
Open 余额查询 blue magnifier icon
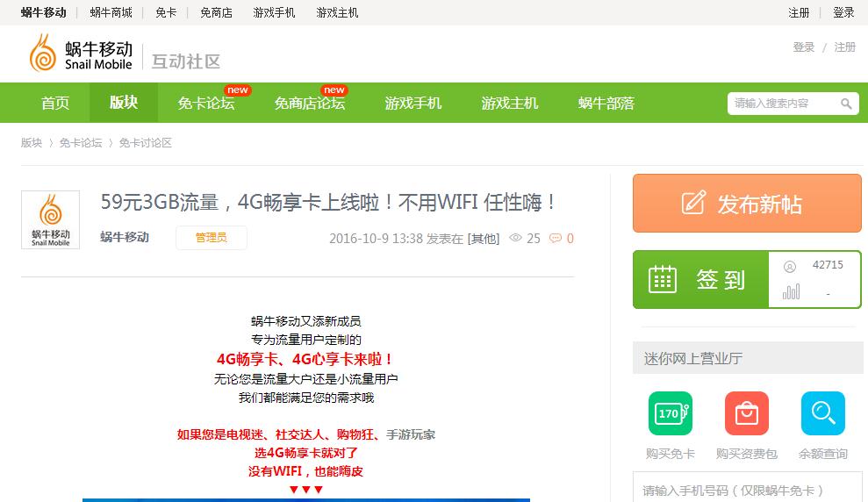point(822,413)
